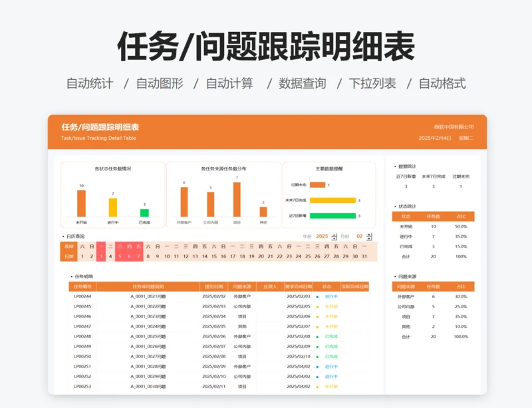Select the 数据统计 section heading
532x408 pixels.
click(x=407, y=166)
